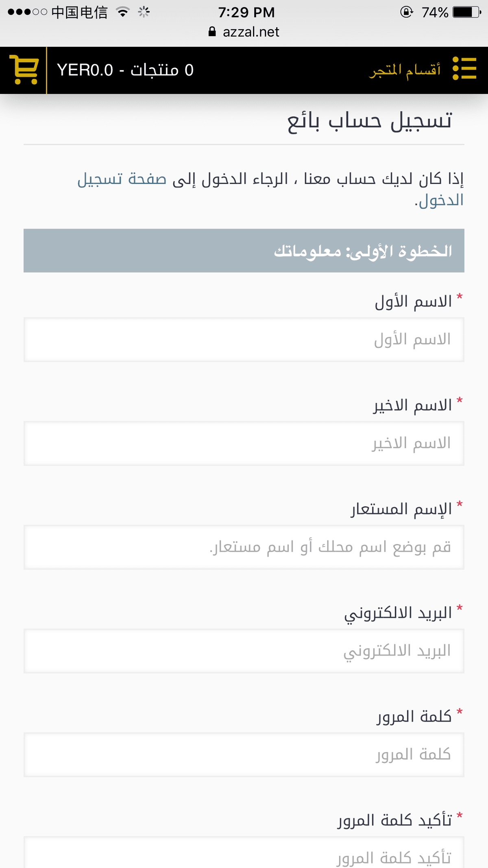Tap the loading spinner in the status bar
Viewport: 488px width, 868px height.
[144, 12]
